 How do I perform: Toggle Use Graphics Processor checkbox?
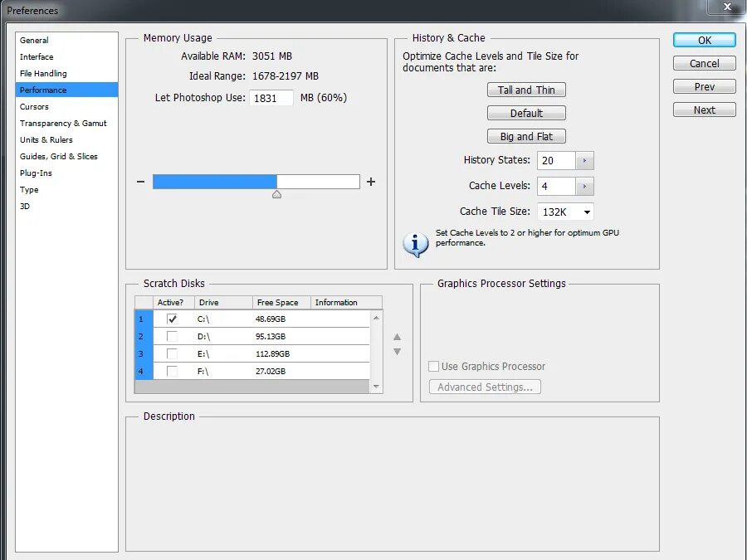433,366
